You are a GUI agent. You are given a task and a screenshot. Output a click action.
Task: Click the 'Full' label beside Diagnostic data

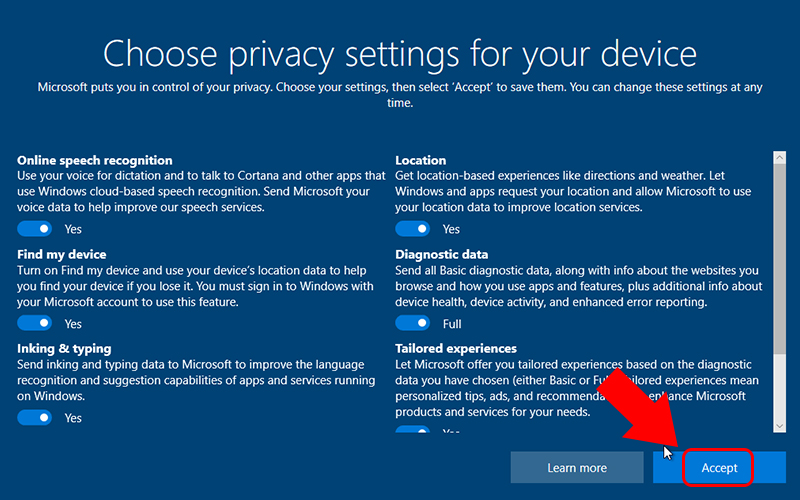click(x=452, y=324)
